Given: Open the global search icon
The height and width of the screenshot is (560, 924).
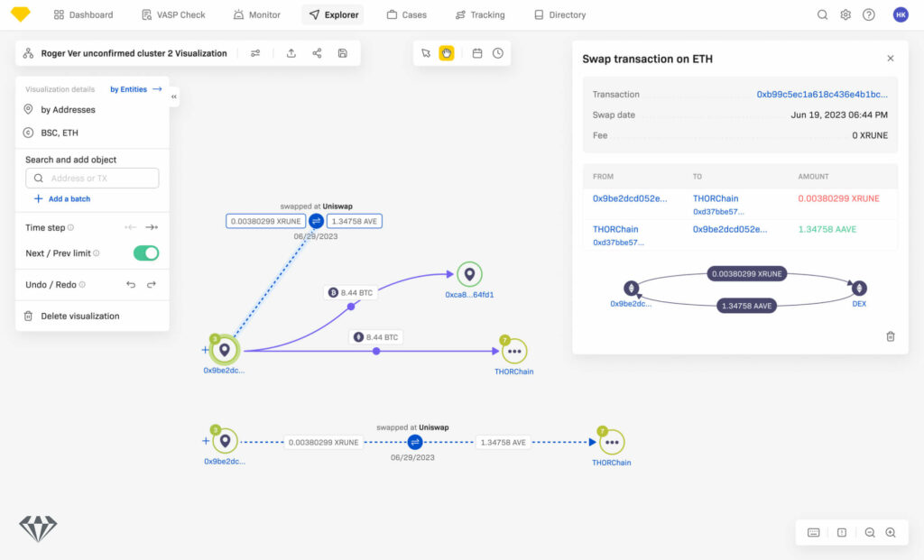Looking at the screenshot, I should [x=822, y=14].
